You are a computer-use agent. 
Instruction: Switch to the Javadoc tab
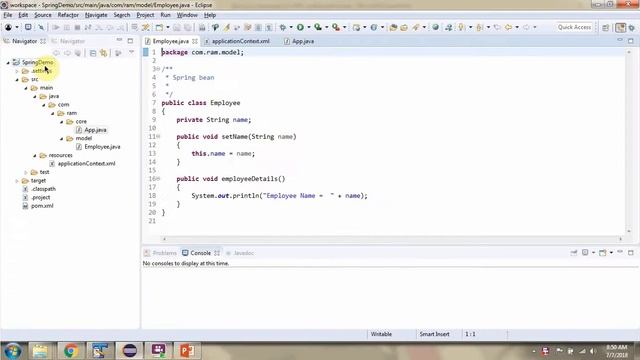(240, 253)
